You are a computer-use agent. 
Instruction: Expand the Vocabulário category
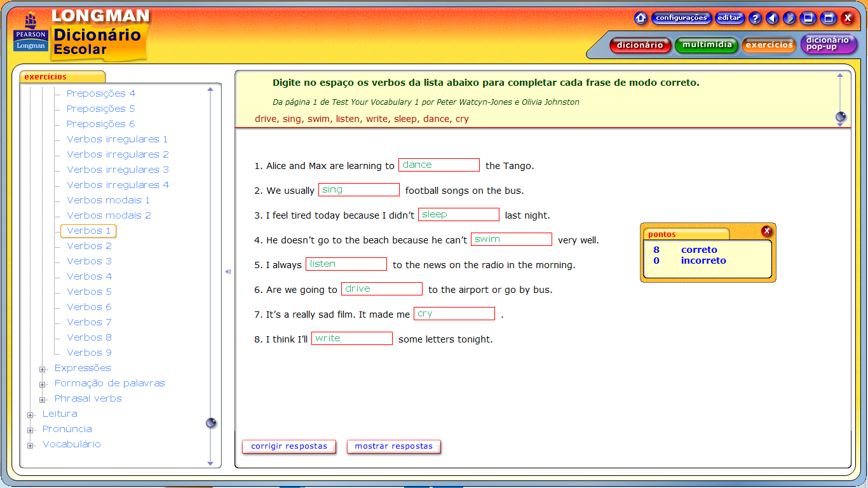(31, 445)
